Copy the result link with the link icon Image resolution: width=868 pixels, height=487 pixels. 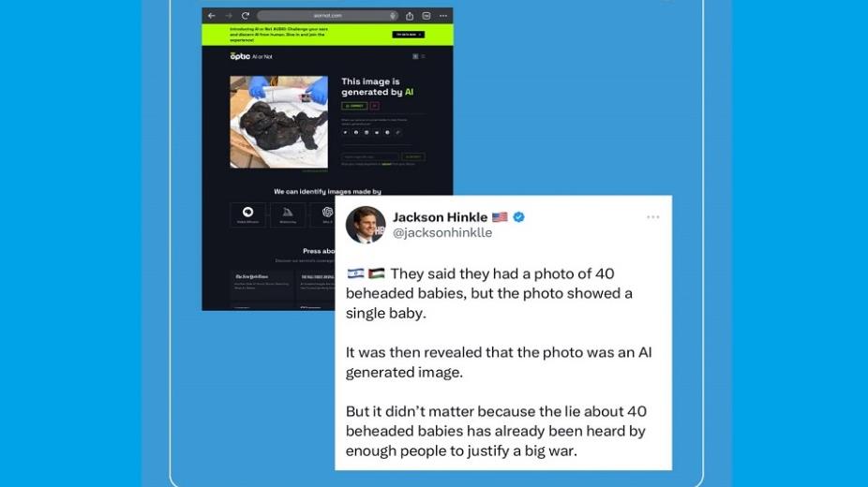[x=397, y=133]
